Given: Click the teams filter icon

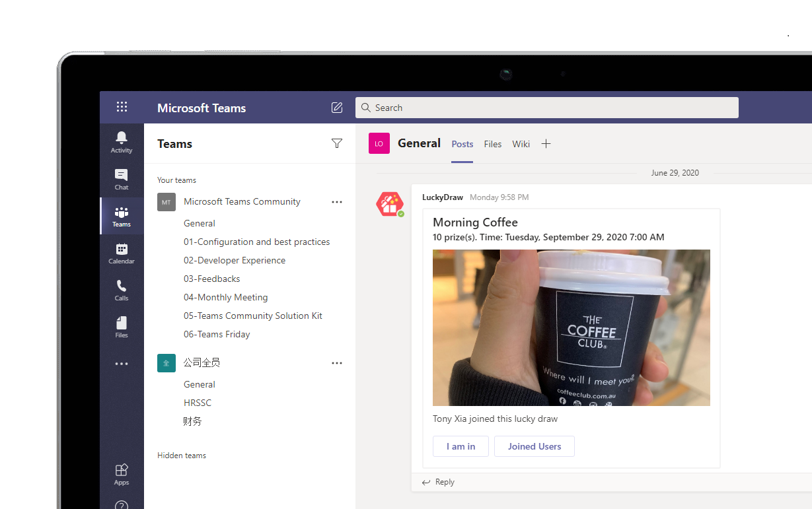Looking at the screenshot, I should pyautogui.click(x=337, y=143).
